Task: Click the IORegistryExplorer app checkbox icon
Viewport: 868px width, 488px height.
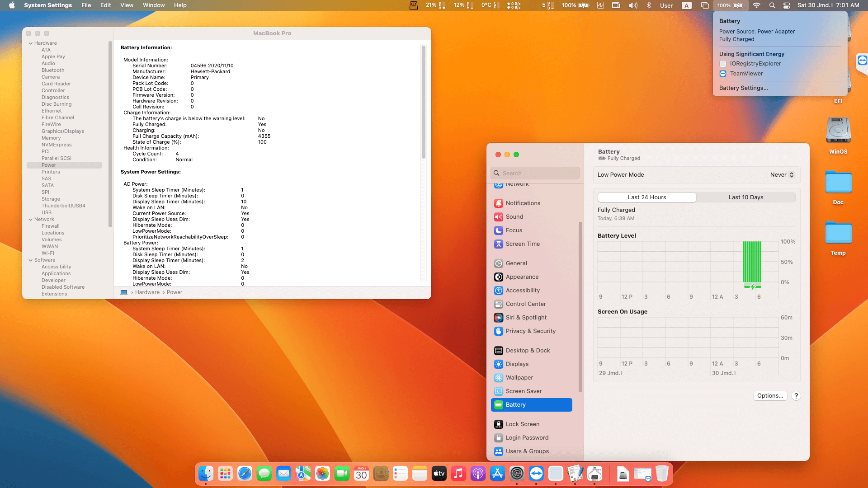Action: pos(723,64)
